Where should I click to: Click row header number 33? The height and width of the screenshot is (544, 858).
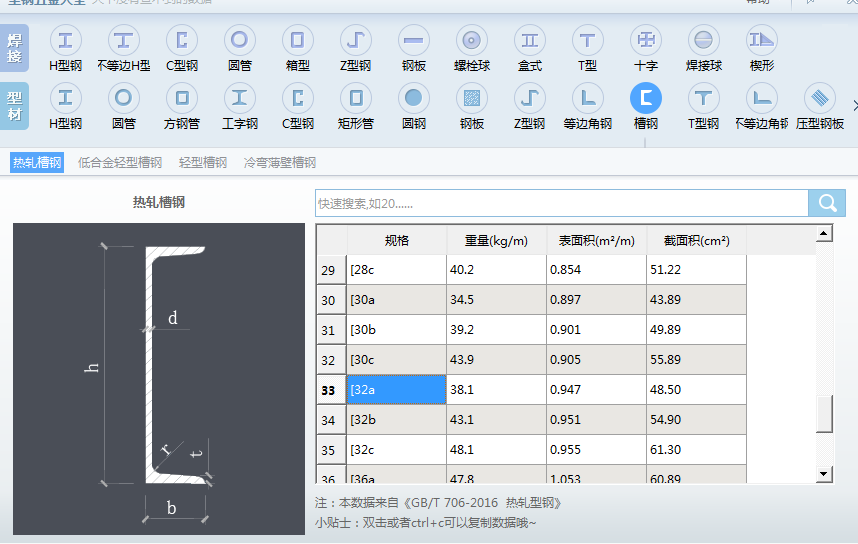click(331, 390)
